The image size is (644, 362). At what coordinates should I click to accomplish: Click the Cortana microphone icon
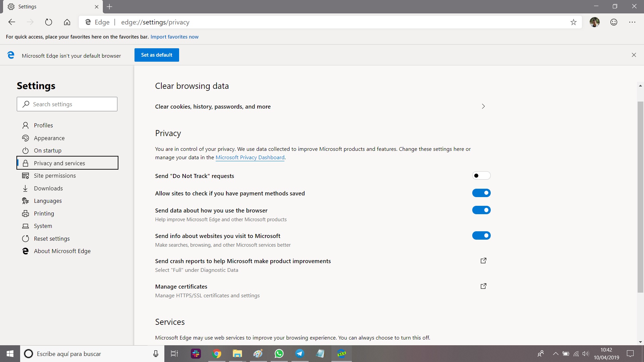[x=156, y=354]
